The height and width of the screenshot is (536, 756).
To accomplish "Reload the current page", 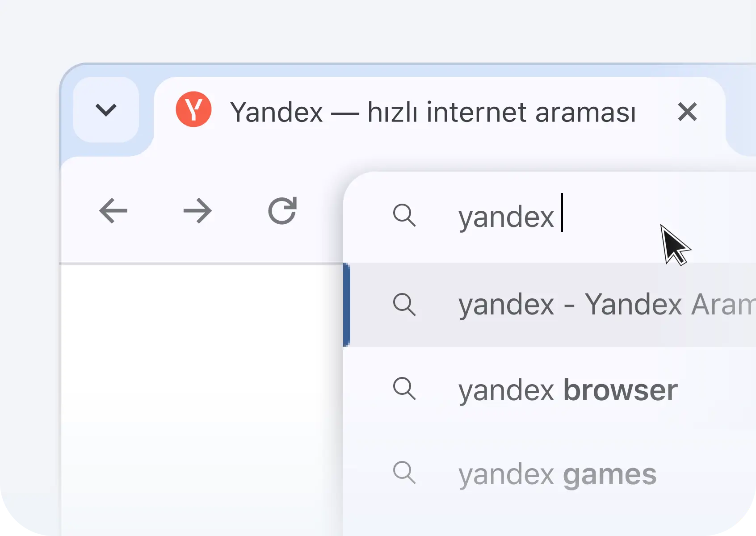I will pos(282,210).
